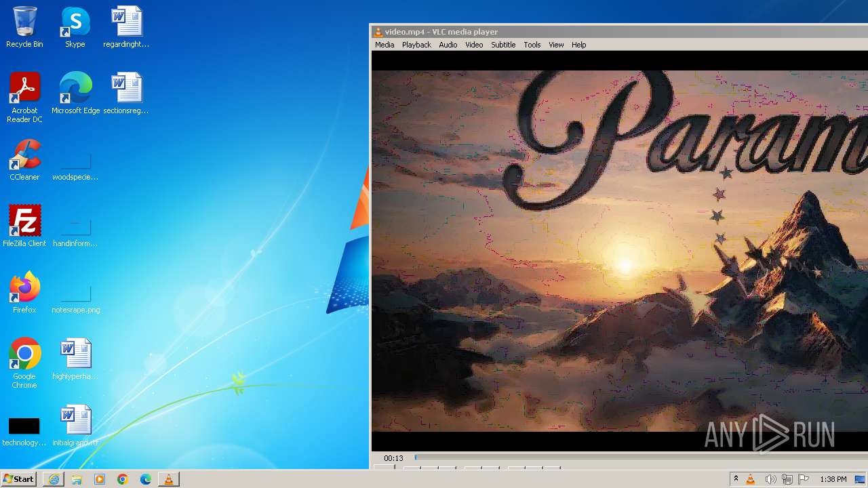Open VLC Media menu
Screen dimensions: 868x488
point(384,45)
